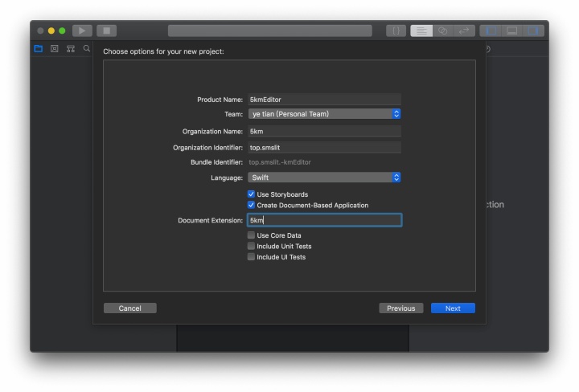Screen dimensions: 579x392
Task: Open the find navigator magnifier icon
Action: click(86, 49)
